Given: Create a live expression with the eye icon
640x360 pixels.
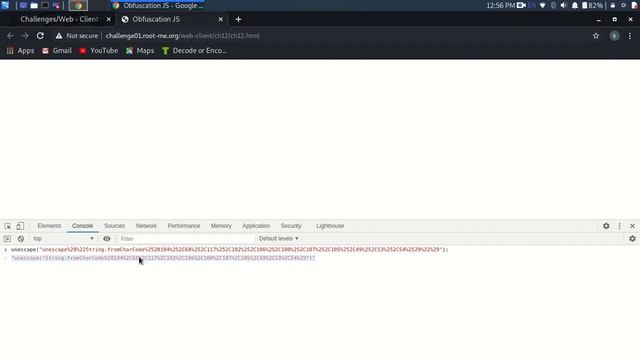Looking at the screenshot, I should 107,239.
